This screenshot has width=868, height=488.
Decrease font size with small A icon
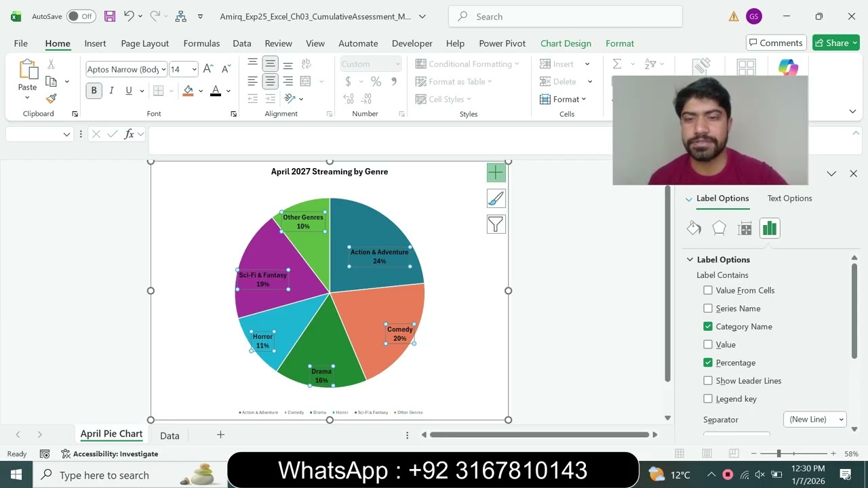tap(226, 69)
